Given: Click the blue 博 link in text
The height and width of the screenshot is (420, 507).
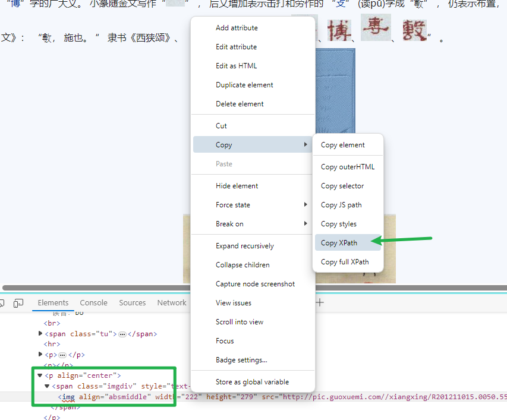Looking at the screenshot, I should [15, 4].
